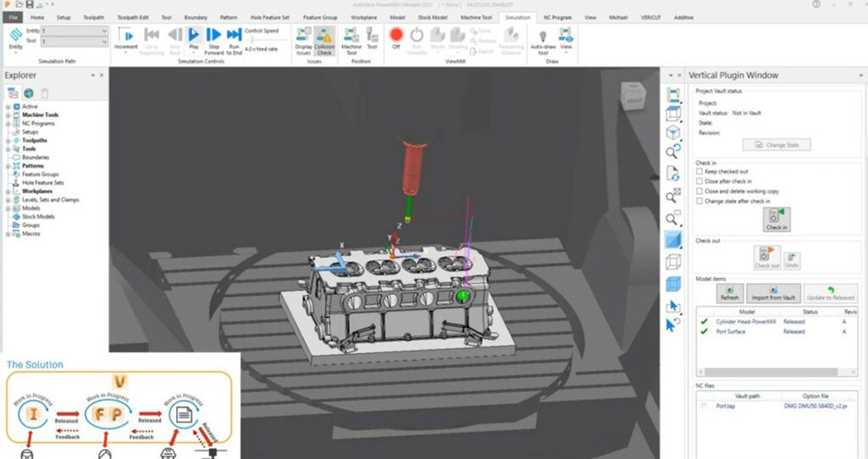Toggle the Collision Check button
868x459 pixels.
pos(325,41)
